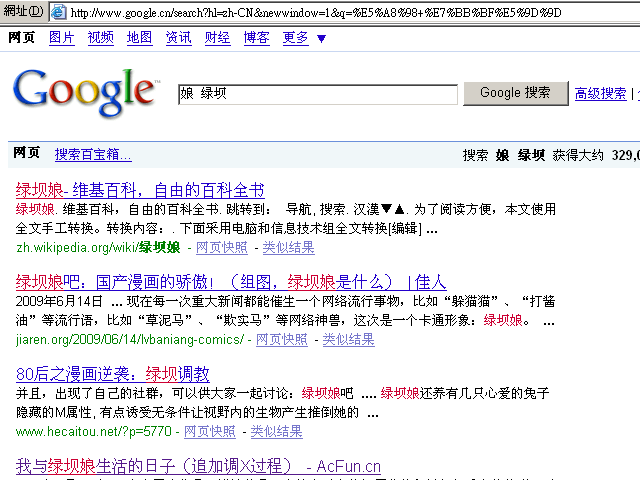Image resolution: width=640 pixels, height=480 pixels.
Task: Click the www.hecaitou.net/?p=5770 URL text
Action: click(93, 431)
